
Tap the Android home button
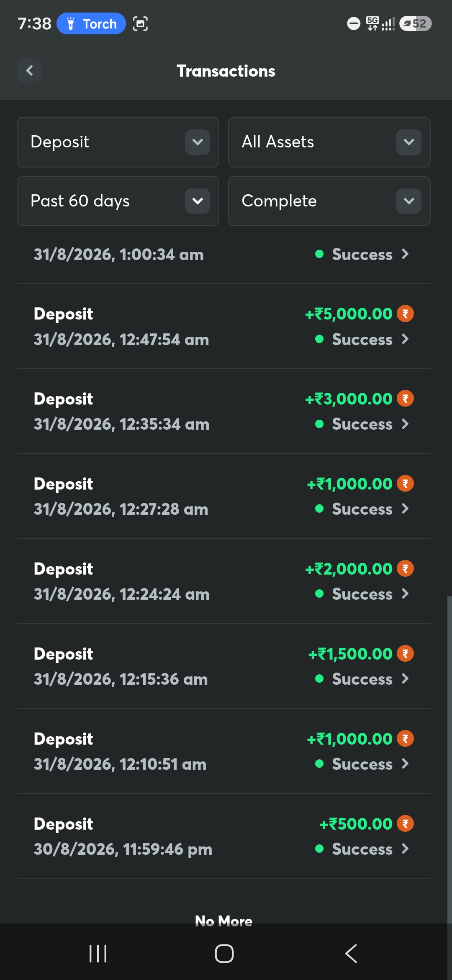[224, 954]
